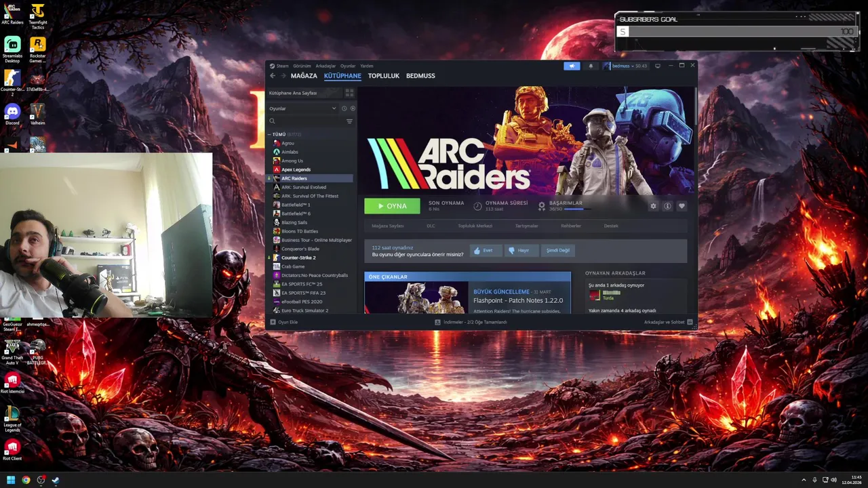Image resolution: width=868 pixels, height=488 pixels.
Task: Toggle the recent activity clock filter
Action: (344, 108)
